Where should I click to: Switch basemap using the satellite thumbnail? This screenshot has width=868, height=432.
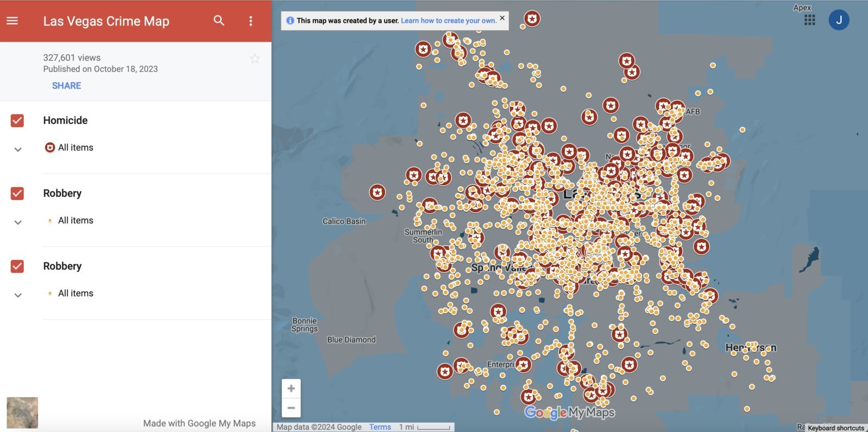pyautogui.click(x=22, y=413)
